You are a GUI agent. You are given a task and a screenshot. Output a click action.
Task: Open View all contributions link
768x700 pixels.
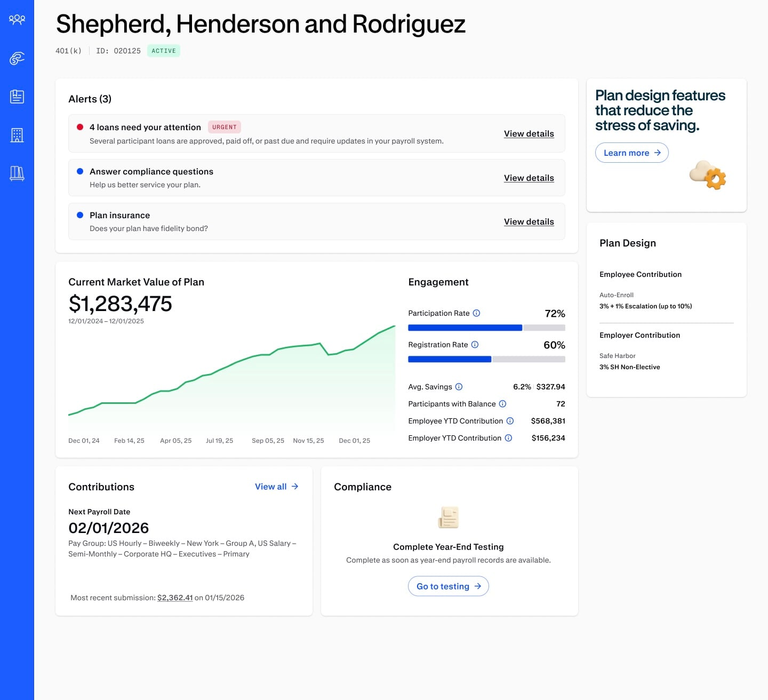[x=276, y=487]
